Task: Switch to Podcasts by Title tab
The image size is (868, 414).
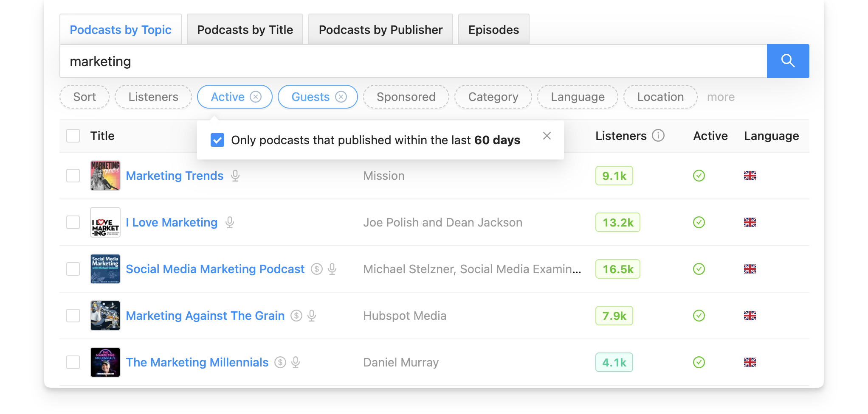Action: point(245,30)
